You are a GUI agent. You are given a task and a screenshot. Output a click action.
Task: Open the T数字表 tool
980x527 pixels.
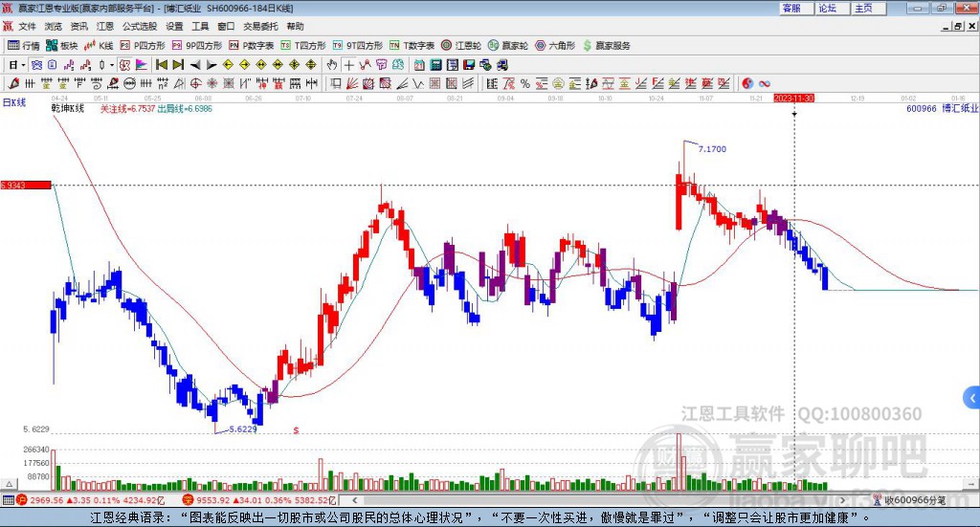tap(412, 46)
